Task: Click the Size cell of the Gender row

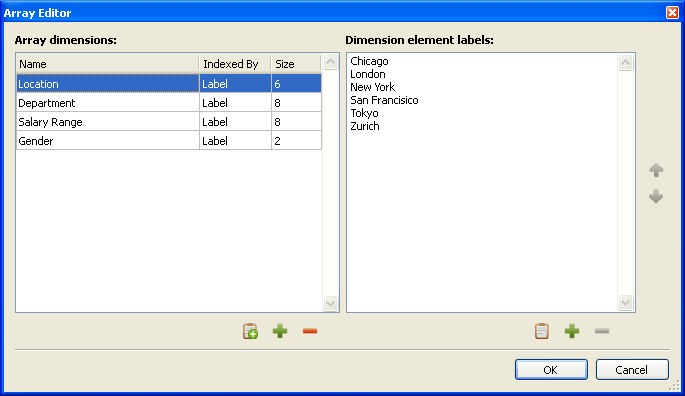Action: coord(297,141)
